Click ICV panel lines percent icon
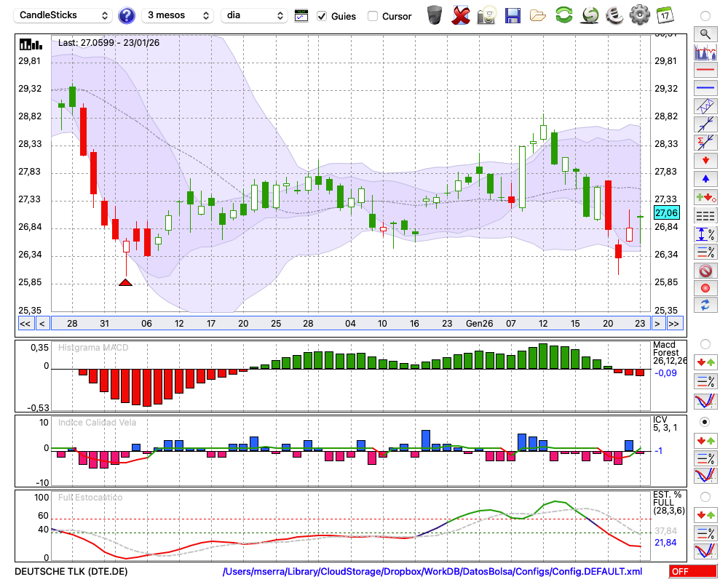This screenshot has width=728, height=582. tap(705, 458)
